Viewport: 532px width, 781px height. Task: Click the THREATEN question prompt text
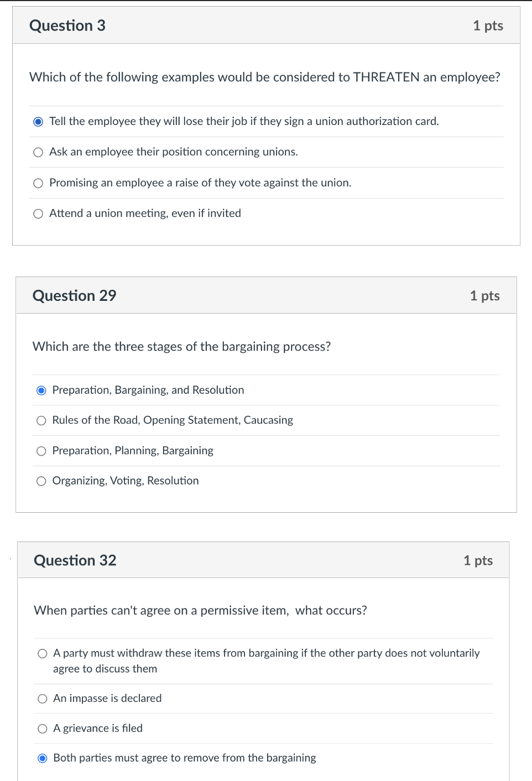pyautogui.click(x=265, y=77)
